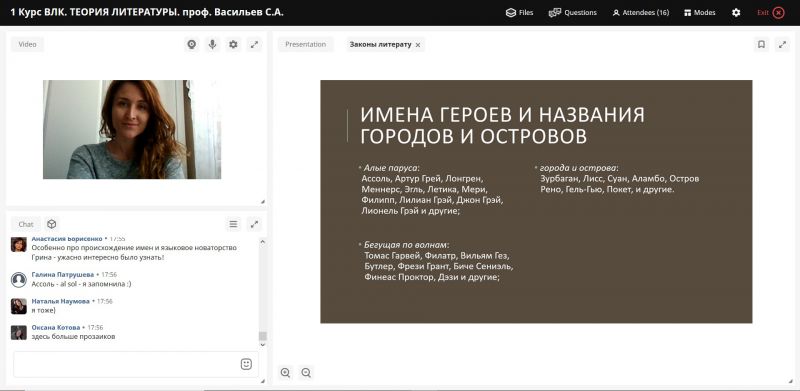Click the resize handle of video panel

click(x=263, y=202)
